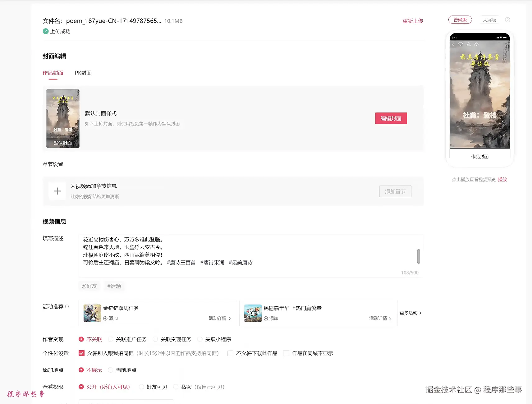Add the 金铲铲双周任务 activity
This screenshot has width=532, height=404.
pos(110,319)
